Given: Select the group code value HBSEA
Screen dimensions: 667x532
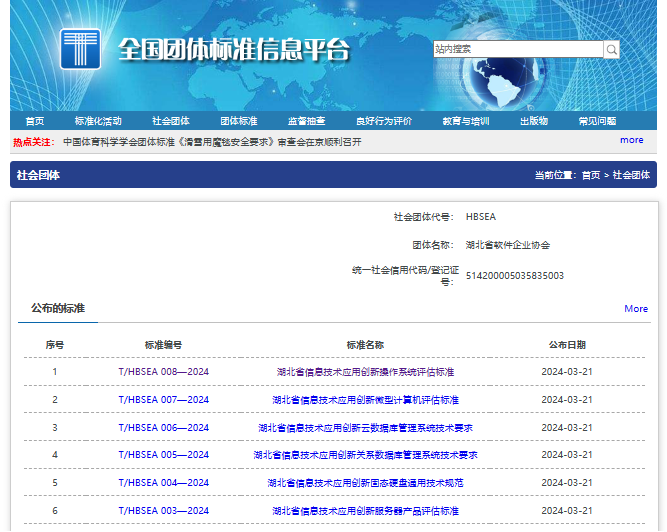Looking at the screenshot, I should [x=481, y=217].
